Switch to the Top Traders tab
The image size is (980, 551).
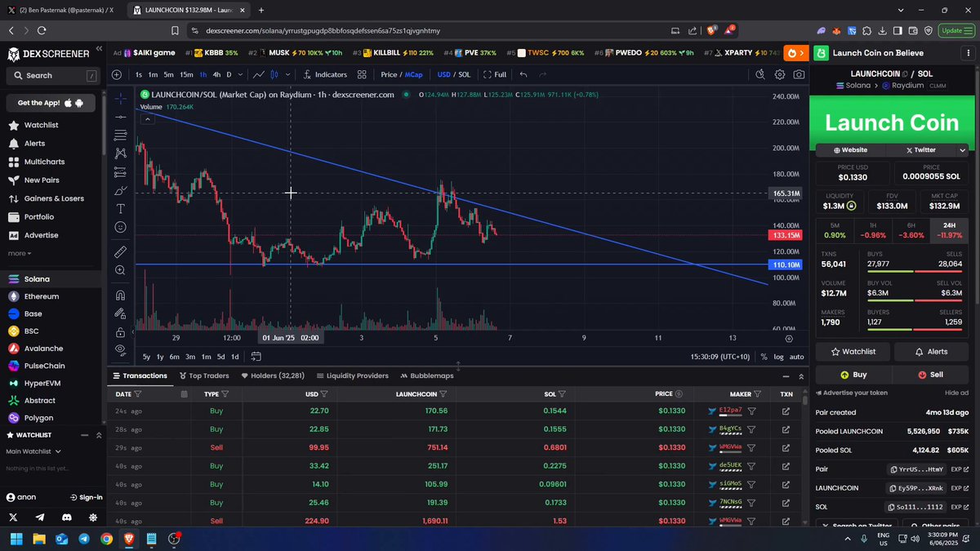(203, 375)
